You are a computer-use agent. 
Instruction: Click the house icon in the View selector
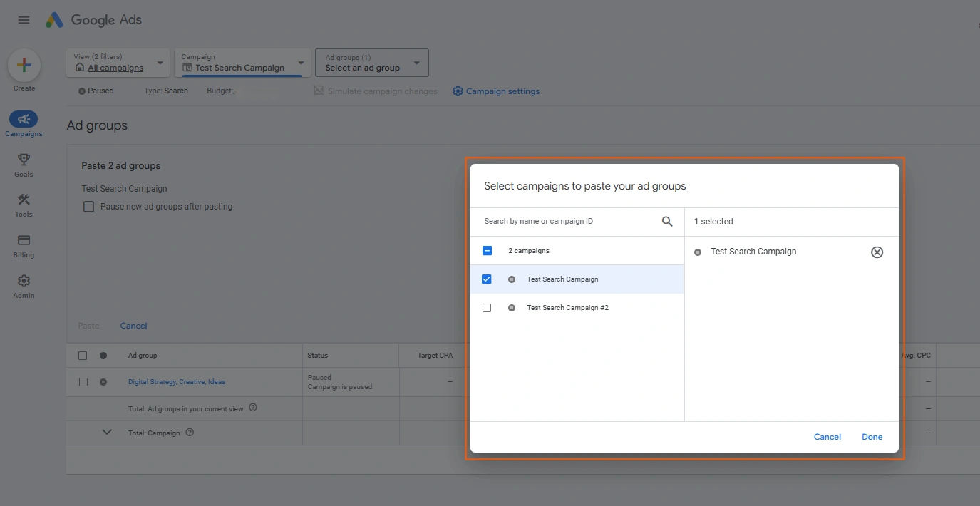point(80,68)
